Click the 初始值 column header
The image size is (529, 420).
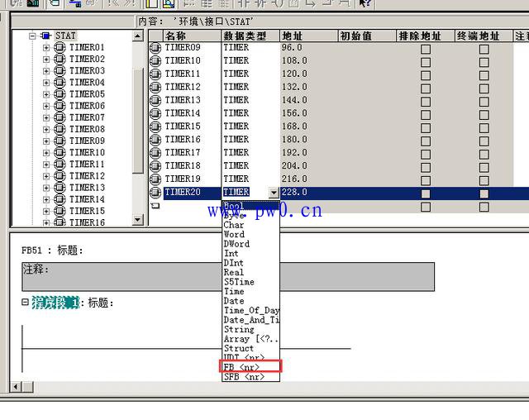pyautogui.click(x=367, y=36)
